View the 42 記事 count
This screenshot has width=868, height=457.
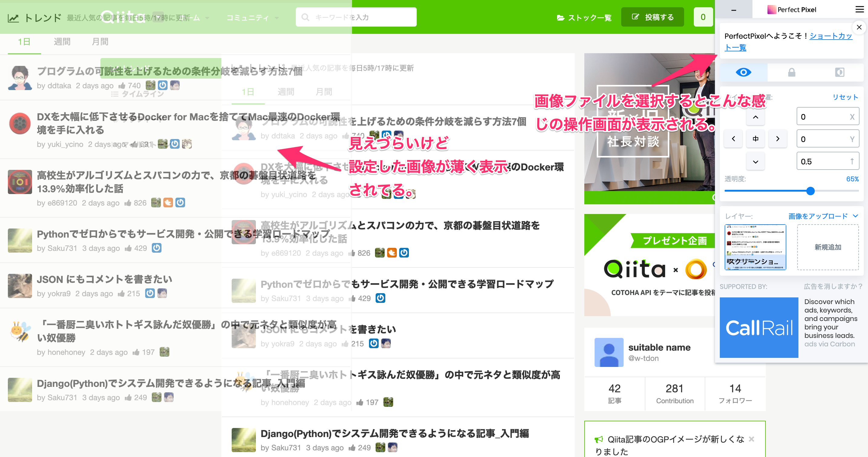pos(615,393)
